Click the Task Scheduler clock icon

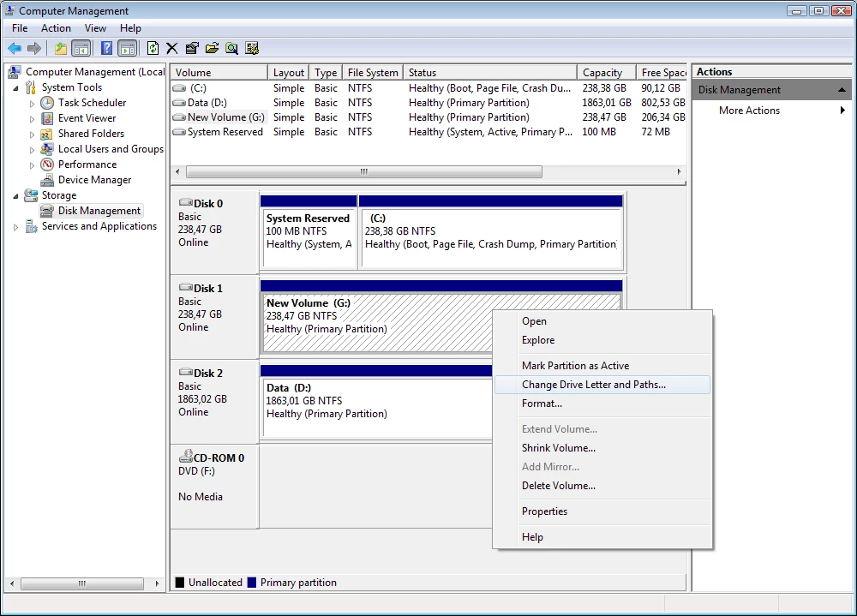(x=47, y=103)
